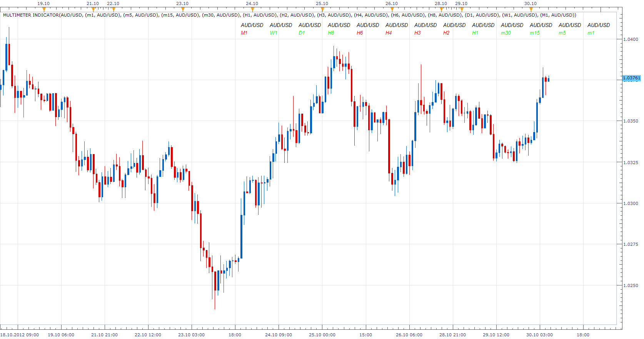
Task: Select the 25.10 orange day marker
Action: point(322,9)
